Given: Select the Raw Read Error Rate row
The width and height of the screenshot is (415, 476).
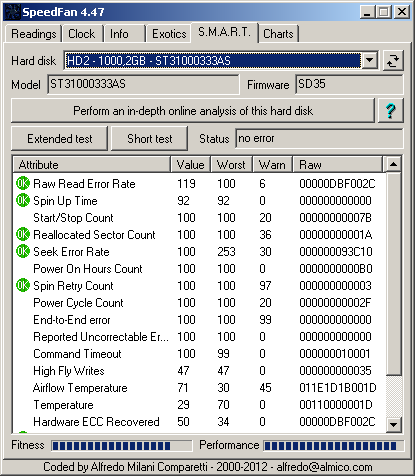Looking at the screenshot, I should (x=199, y=184).
